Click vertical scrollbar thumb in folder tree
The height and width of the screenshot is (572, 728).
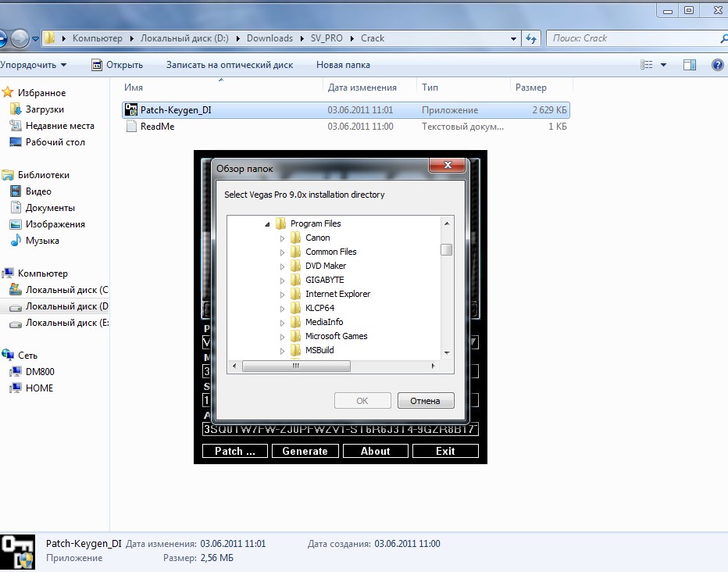coord(446,250)
